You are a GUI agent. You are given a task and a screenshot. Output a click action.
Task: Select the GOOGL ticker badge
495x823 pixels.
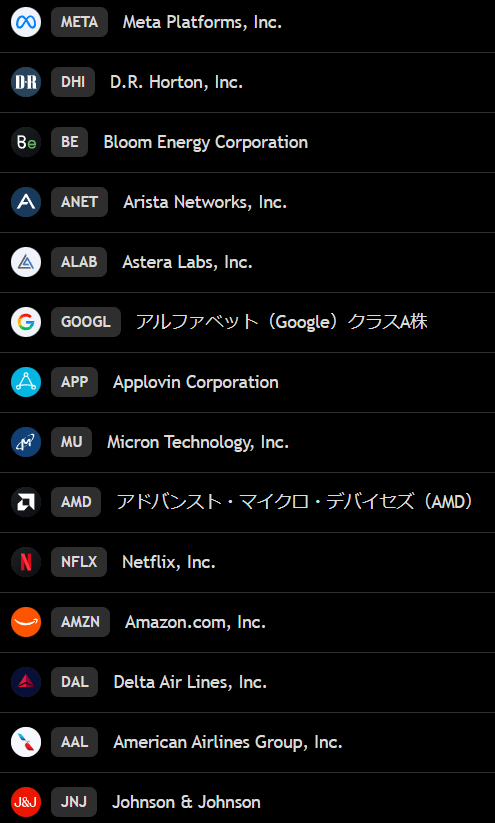click(86, 322)
